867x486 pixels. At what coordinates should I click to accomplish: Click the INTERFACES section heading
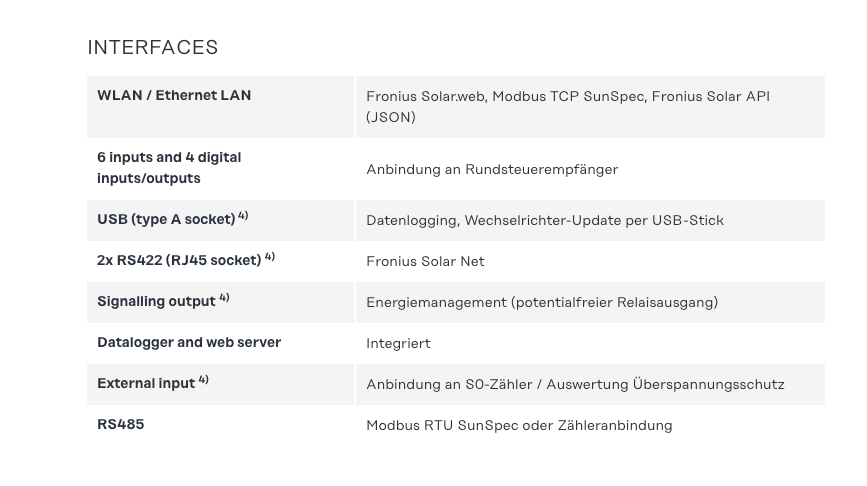click(x=152, y=47)
